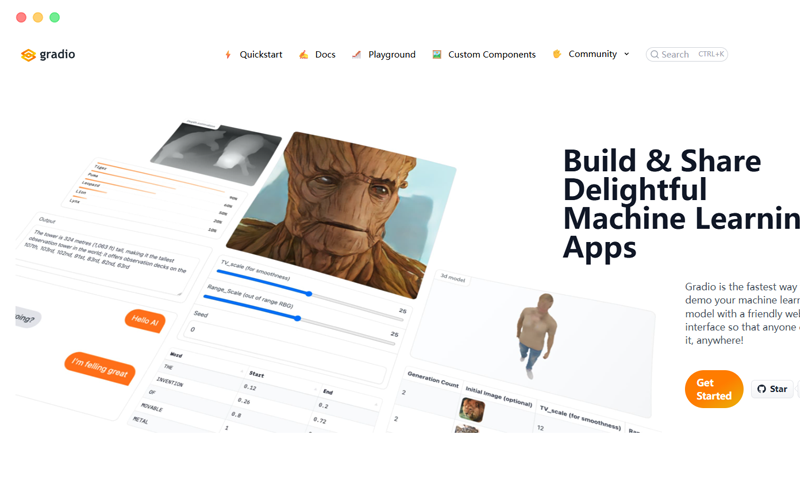Screen dimensions: 800x479
Task: Adjust the Range_Scale slider handle
Action: (297, 318)
